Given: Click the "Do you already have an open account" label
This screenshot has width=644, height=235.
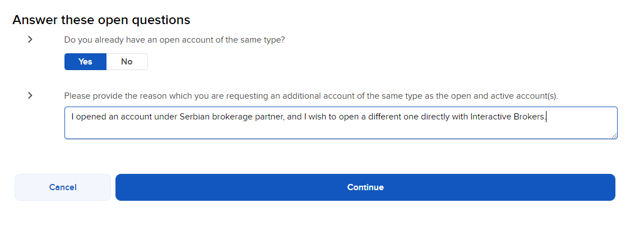Looking at the screenshot, I should click(x=174, y=40).
